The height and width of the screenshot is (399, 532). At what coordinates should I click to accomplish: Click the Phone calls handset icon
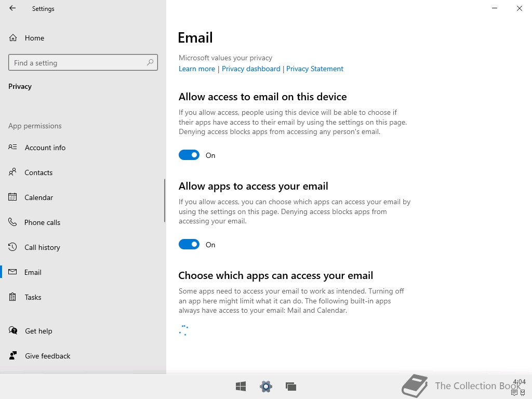coord(12,222)
